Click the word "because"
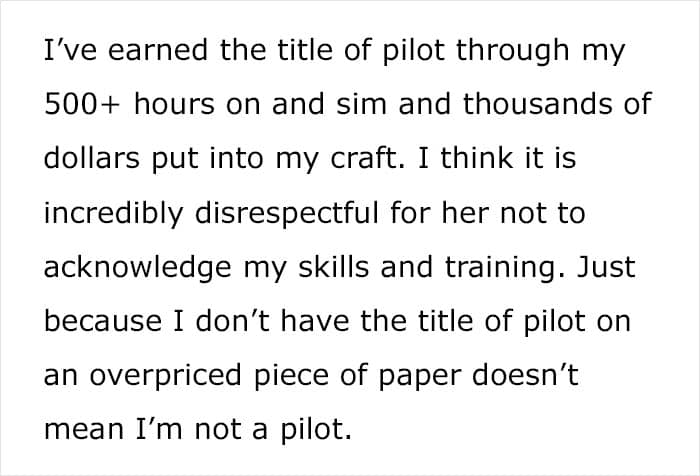Image resolution: width=700 pixels, height=476 pixels. click(x=103, y=321)
